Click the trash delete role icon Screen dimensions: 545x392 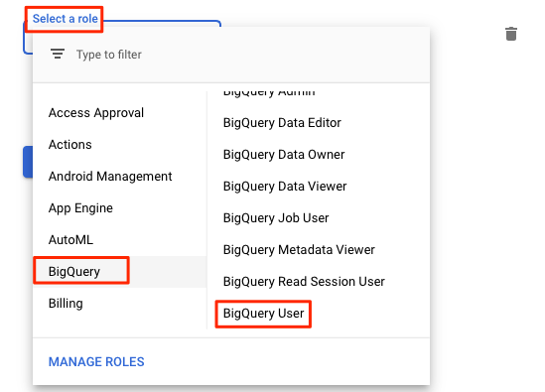tap(511, 34)
